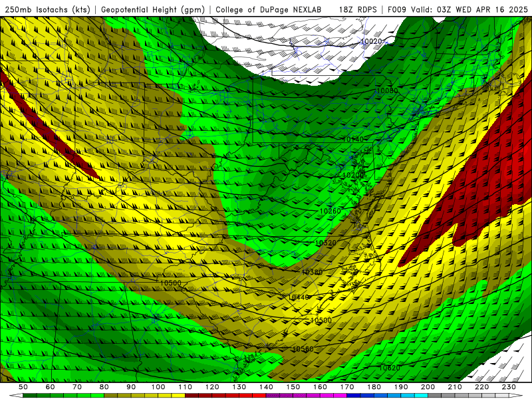Click the 170 value on the color scale
The image size is (532, 399).
tap(347, 387)
